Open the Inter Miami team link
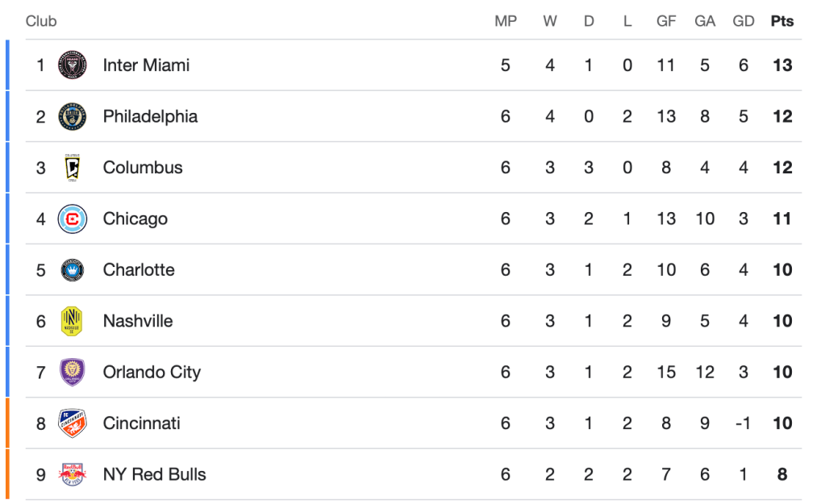825x504 pixels. [146, 65]
